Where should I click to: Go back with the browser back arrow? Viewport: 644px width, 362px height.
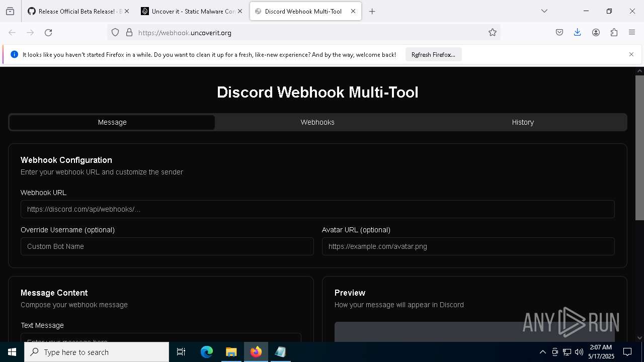[x=12, y=33]
